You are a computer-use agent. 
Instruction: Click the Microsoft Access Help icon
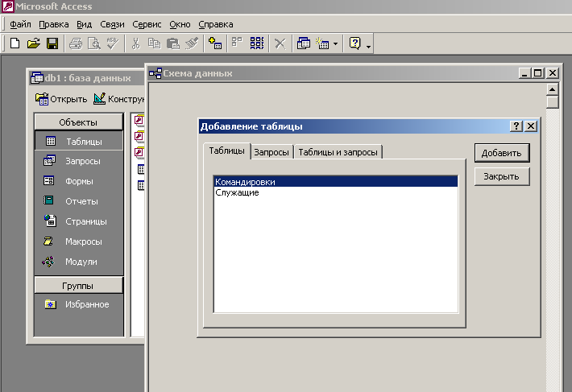(x=355, y=43)
